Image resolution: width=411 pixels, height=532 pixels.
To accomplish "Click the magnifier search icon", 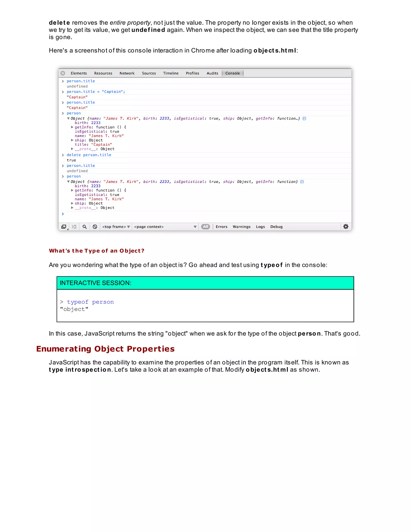I will [x=84, y=227].
